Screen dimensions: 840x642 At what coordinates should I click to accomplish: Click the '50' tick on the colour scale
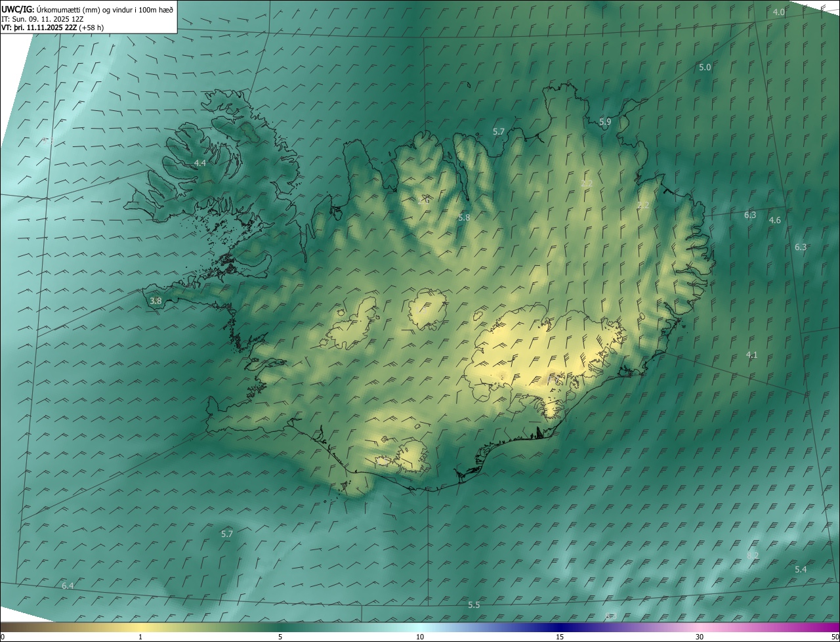click(835, 637)
